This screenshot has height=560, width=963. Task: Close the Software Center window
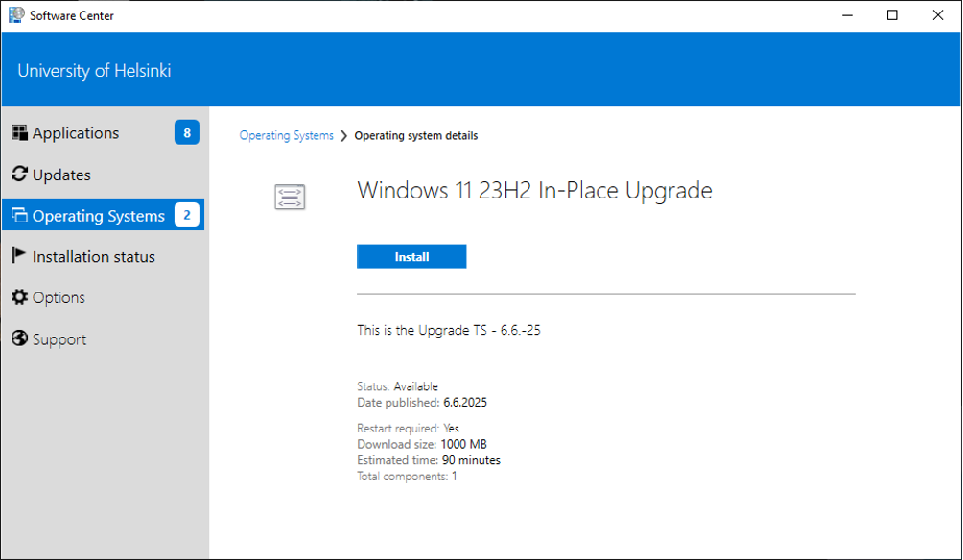click(938, 15)
